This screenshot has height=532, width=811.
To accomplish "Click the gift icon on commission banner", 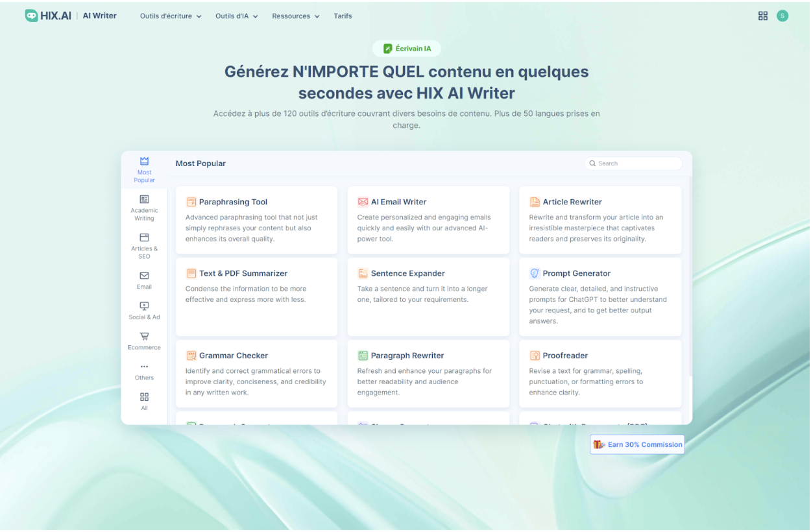I will click(x=599, y=444).
